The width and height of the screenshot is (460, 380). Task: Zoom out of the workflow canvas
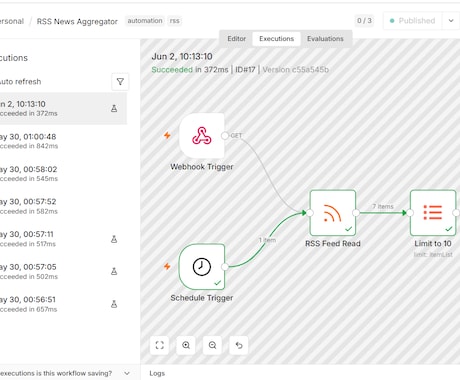point(212,345)
